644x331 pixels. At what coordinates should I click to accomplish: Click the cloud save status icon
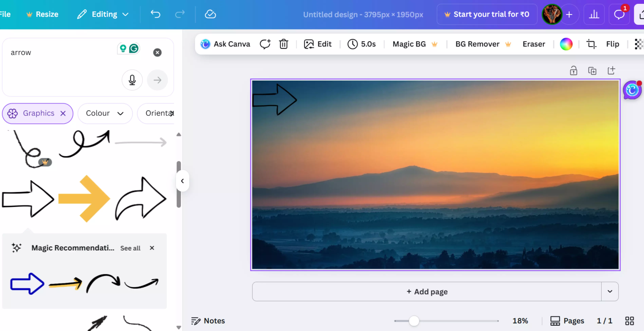(210, 14)
